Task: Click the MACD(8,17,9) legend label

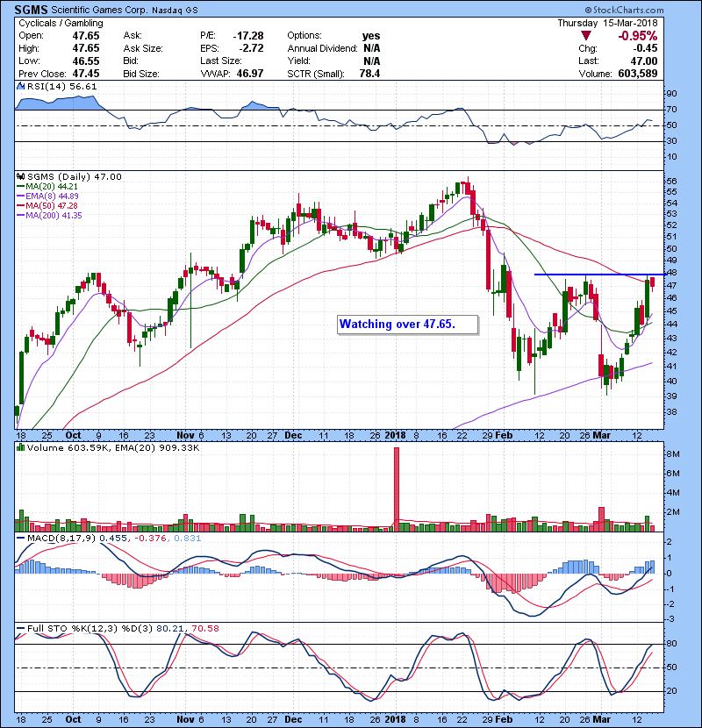Action: pos(61,539)
